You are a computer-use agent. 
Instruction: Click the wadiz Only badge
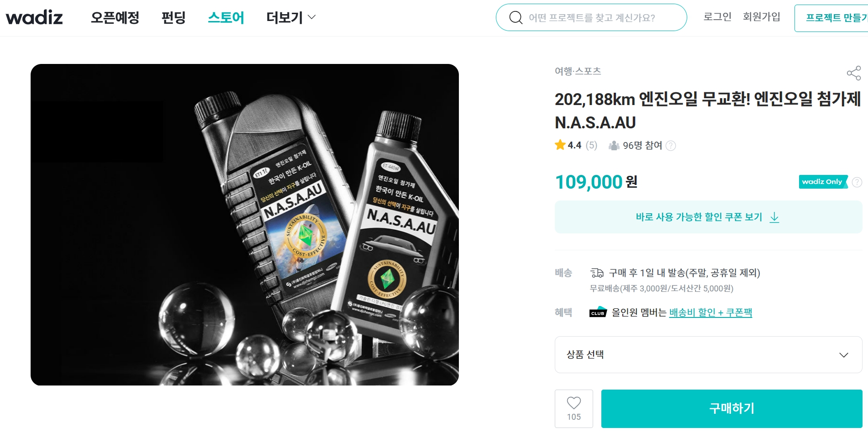[x=822, y=182]
